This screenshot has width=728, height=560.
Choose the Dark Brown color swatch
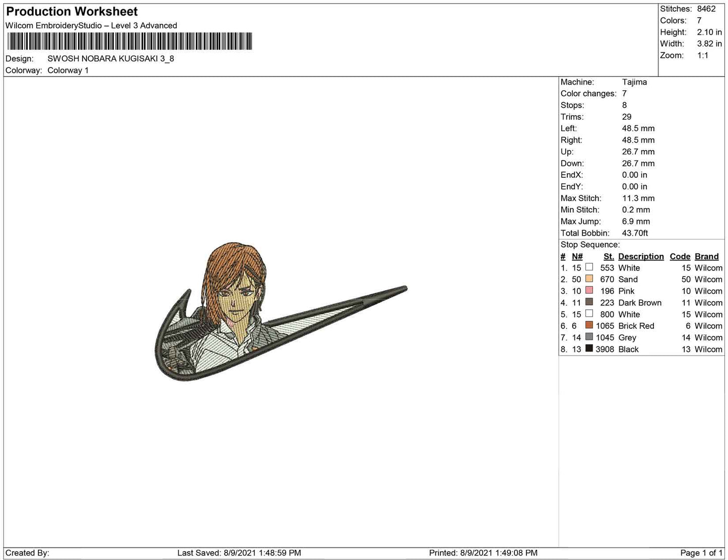point(589,302)
